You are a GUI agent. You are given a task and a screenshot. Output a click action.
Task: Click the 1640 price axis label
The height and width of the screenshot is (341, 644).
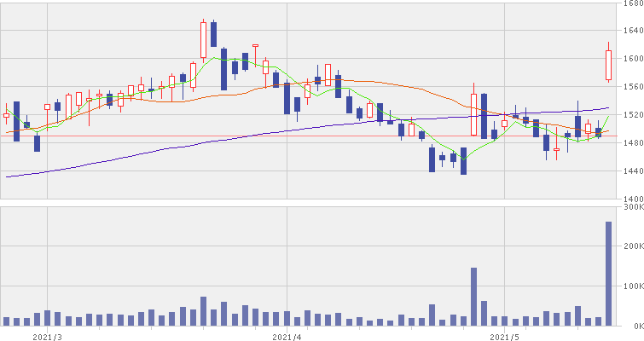[631, 31]
